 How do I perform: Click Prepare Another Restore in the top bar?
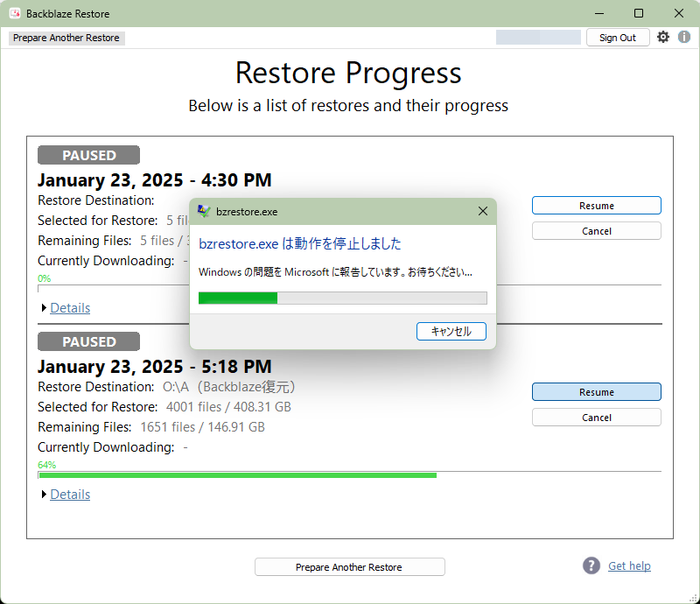click(x=66, y=38)
